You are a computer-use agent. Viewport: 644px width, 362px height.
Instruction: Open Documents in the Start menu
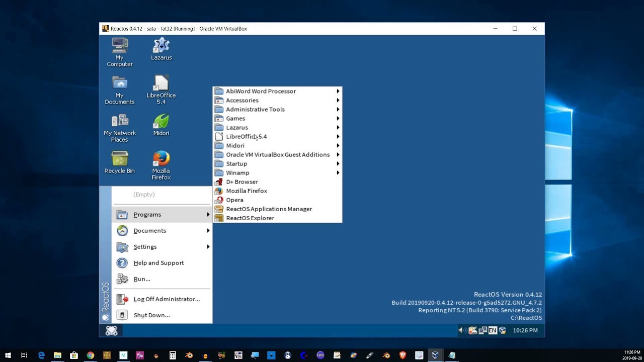click(x=162, y=231)
